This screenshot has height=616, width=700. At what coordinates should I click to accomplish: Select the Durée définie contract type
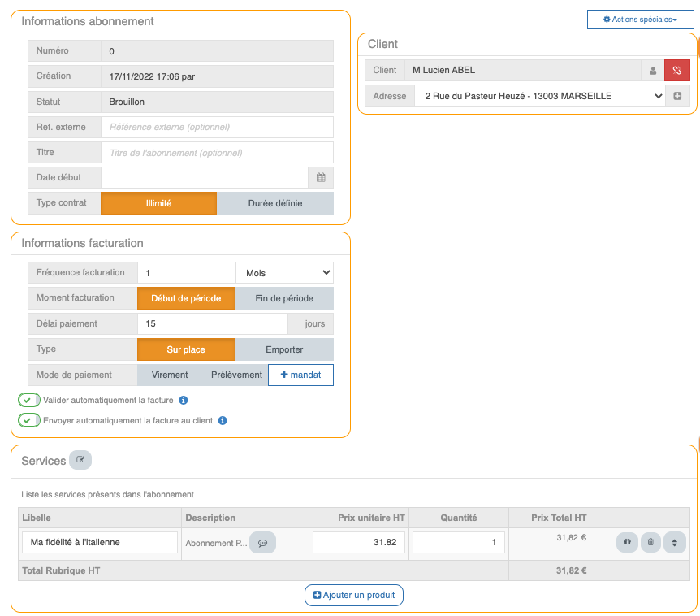tap(274, 203)
